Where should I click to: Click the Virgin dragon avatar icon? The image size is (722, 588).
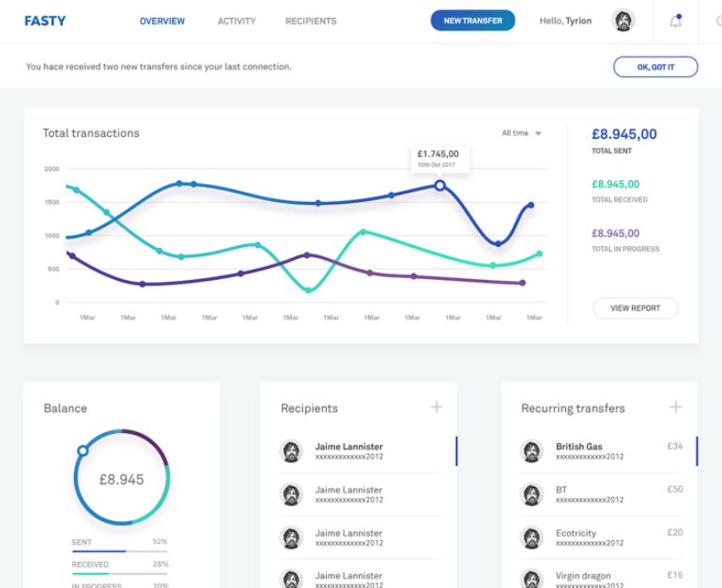531,579
